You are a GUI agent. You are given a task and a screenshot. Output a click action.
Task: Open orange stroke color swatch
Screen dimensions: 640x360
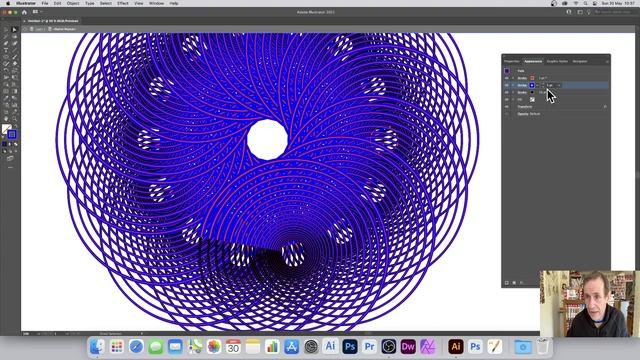(x=532, y=78)
